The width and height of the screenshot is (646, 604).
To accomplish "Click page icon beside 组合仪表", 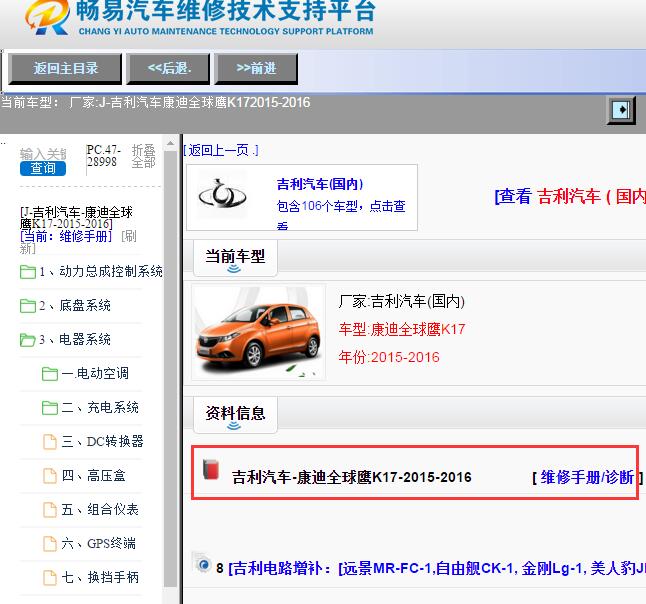I will point(50,510).
